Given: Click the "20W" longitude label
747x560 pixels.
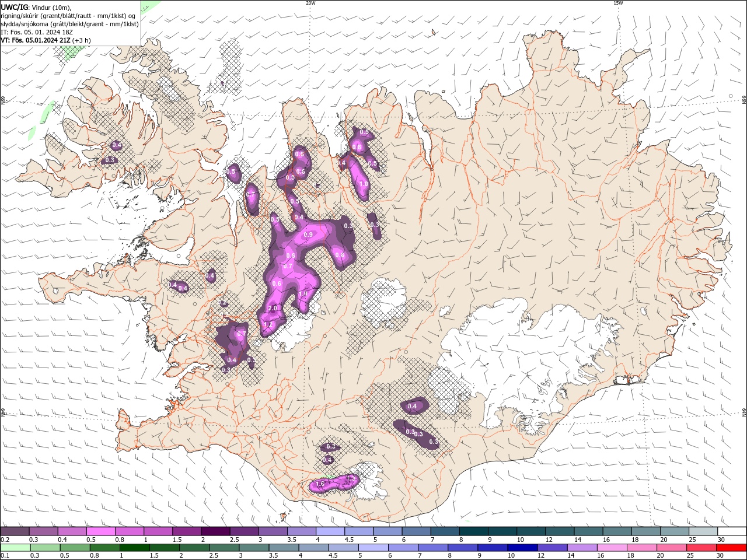Looking at the screenshot, I should pyautogui.click(x=310, y=3).
